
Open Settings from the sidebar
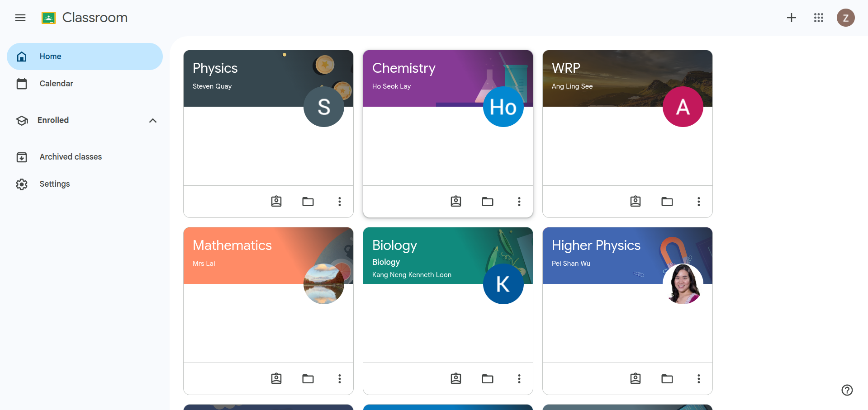54,184
